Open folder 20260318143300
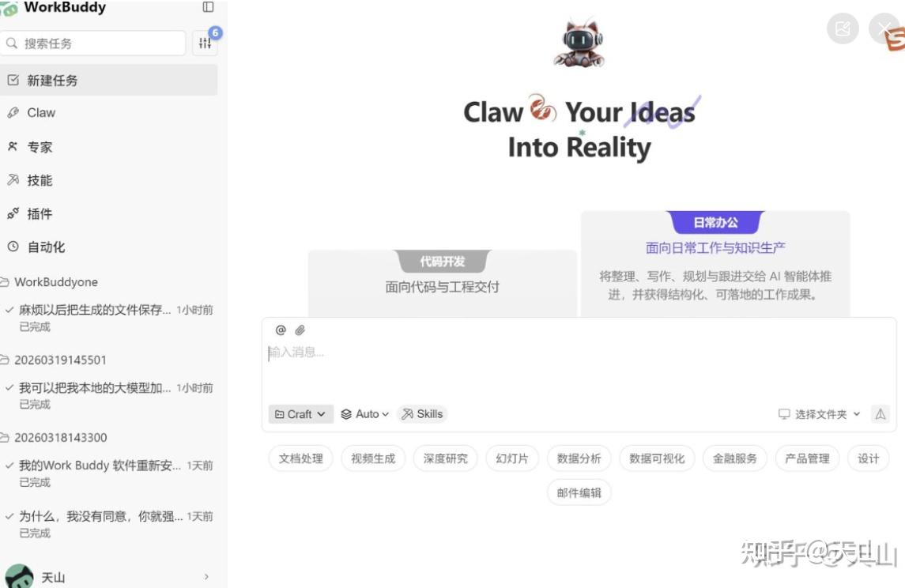Image resolution: width=905 pixels, height=588 pixels. [60, 438]
